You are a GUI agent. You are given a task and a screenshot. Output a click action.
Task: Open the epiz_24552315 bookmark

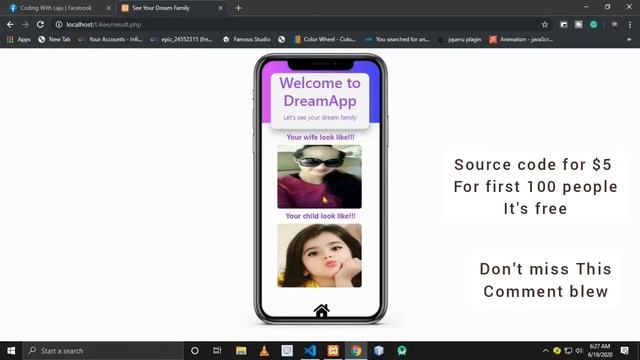click(182, 39)
